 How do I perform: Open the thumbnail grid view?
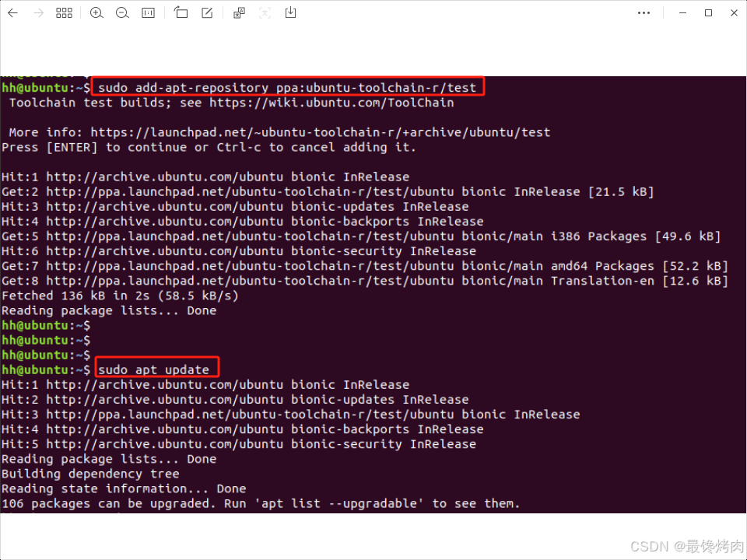(64, 13)
